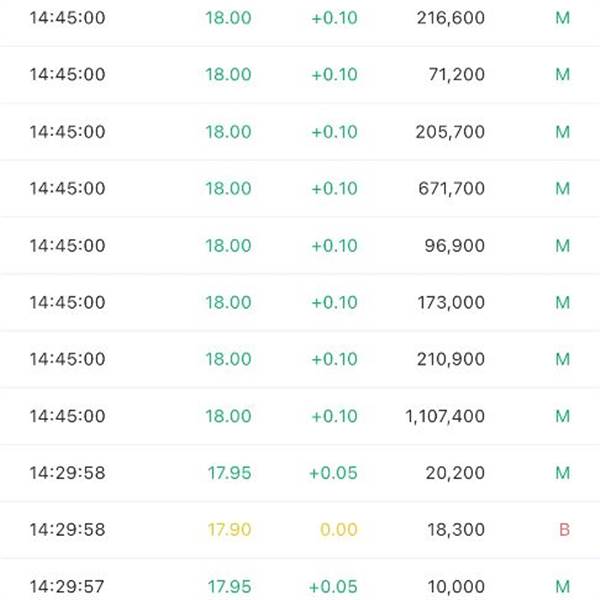The height and width of the screenshot is (600, 600).
Task: Click the yellow 17.90 price
Action: tap(229, 530)
